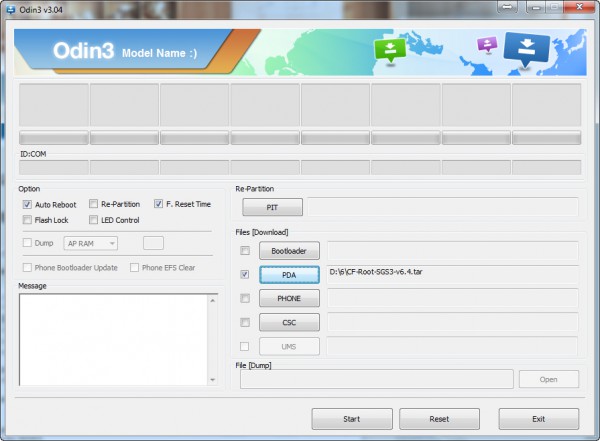This screenshot has width=600, height=441.
Task: Choose a CSC file with CSC button
Action: point(289,322)
